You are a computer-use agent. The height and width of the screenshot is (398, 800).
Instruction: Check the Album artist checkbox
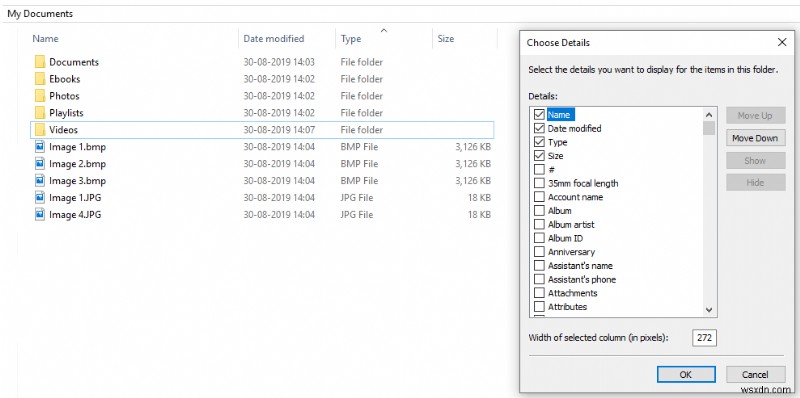[x=539, y=225]
